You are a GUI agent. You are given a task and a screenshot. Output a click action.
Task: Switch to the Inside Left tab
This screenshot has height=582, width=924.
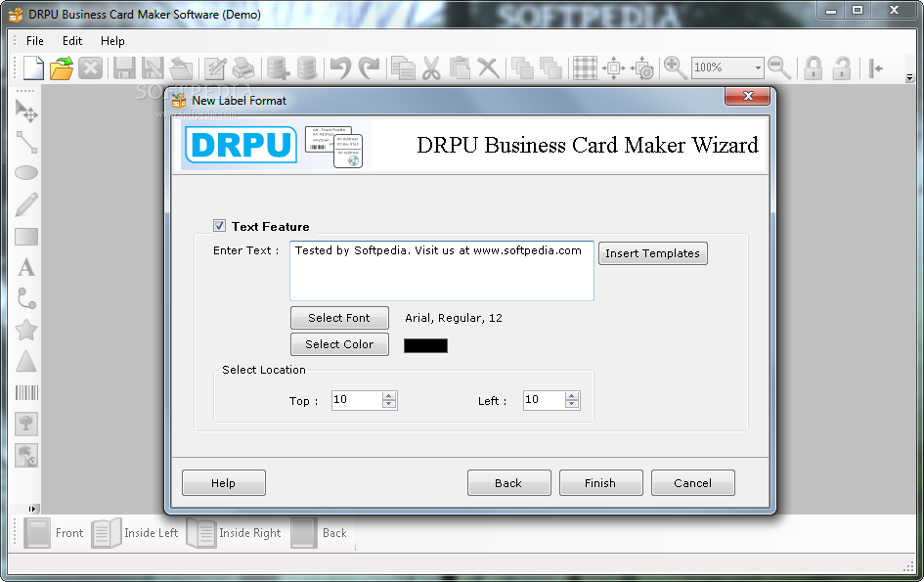tap(135, 533)
